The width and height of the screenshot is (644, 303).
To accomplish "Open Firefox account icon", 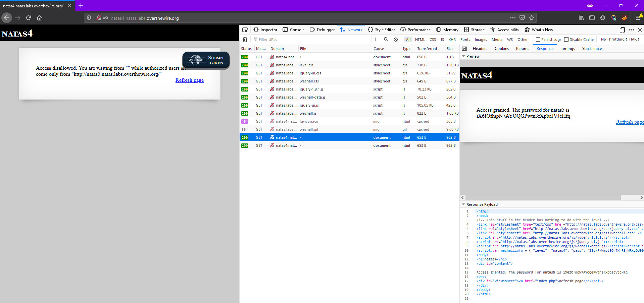I will point(603,18).
